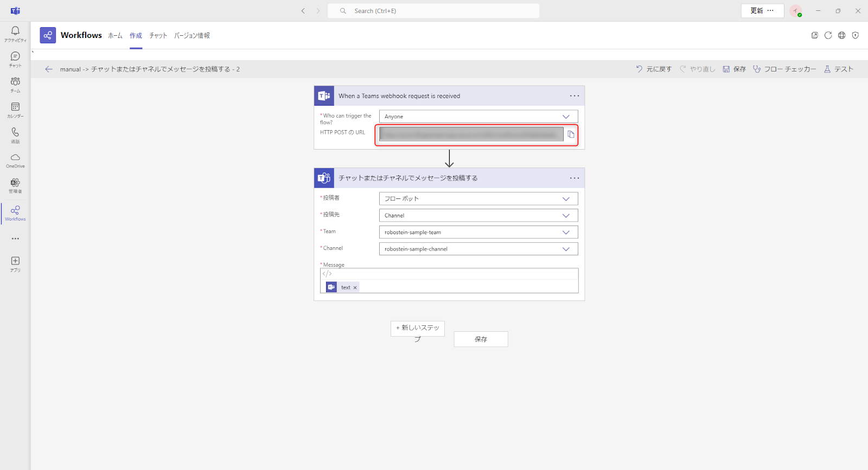The image size is (868, 470).
Task: Open Teams from the left sidebar
Action: 15,85
